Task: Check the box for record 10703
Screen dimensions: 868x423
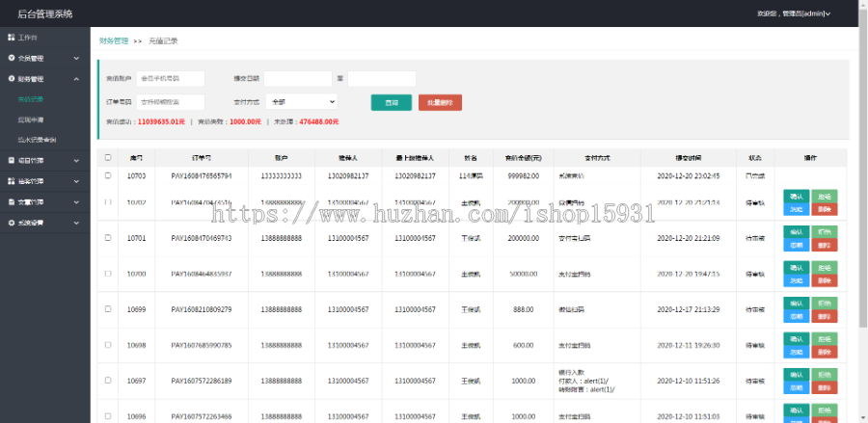Action: coord(108,176)
